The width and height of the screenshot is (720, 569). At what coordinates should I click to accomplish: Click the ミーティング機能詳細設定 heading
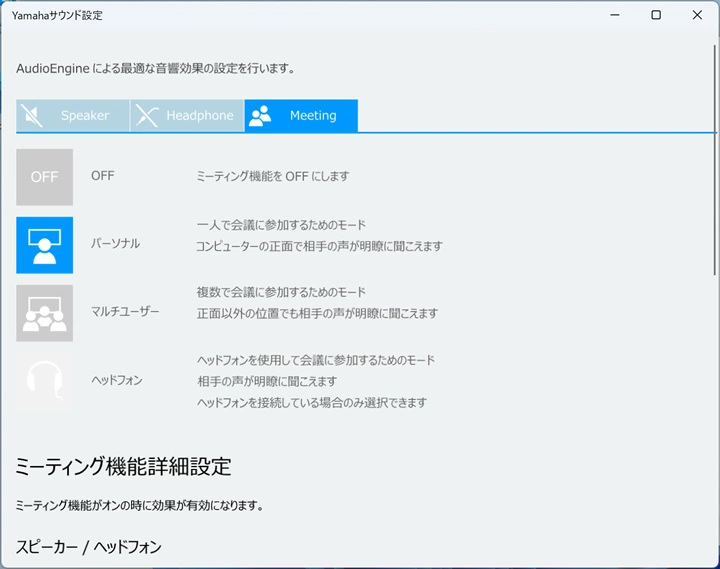point(123,467)
